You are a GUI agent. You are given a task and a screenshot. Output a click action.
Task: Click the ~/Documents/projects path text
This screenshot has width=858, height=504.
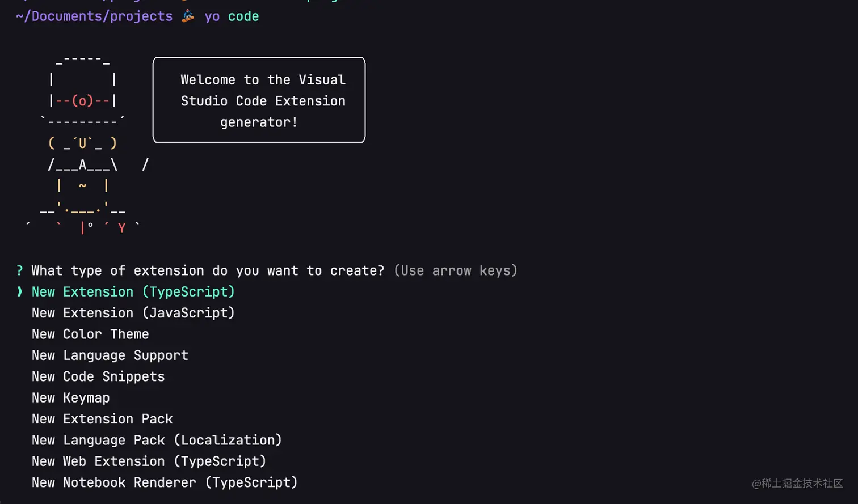tap(94, 16)
